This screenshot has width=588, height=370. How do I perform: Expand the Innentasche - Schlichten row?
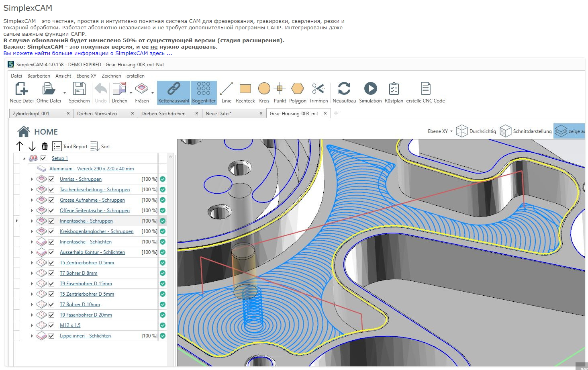(x=32, y=242)
